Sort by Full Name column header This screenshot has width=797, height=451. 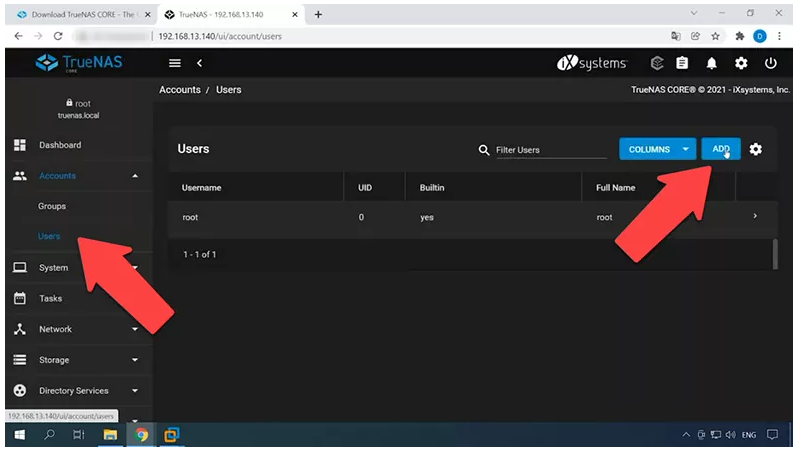[x=616, y=188]
